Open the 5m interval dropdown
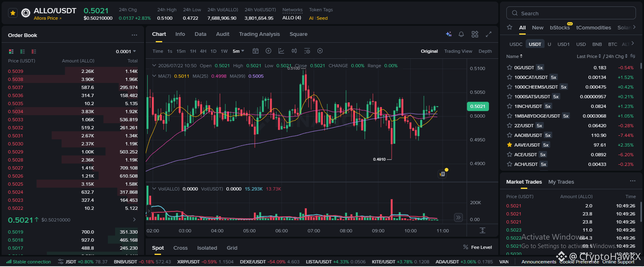Viewport: 644px width, 267px height. (238, 51)
